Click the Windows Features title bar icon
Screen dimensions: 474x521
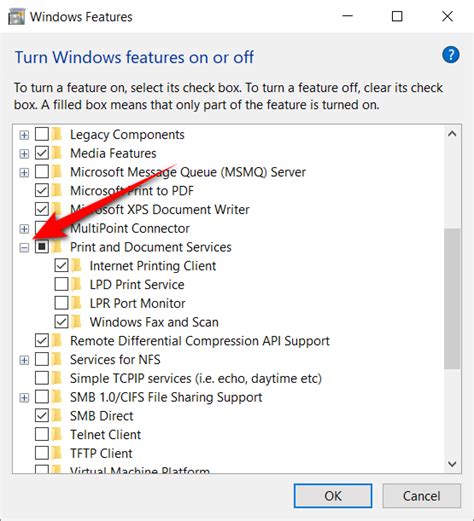16,17
